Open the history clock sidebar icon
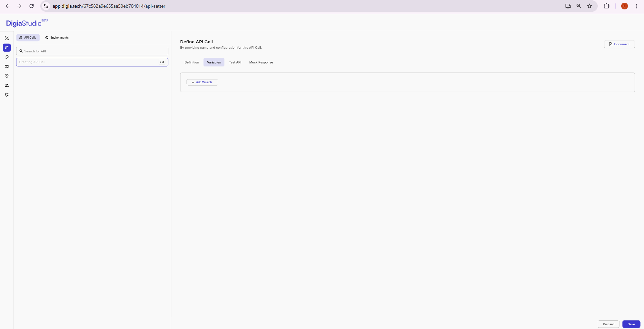The height and width of the screenshot is (329, 644). [x=7, y=76]
